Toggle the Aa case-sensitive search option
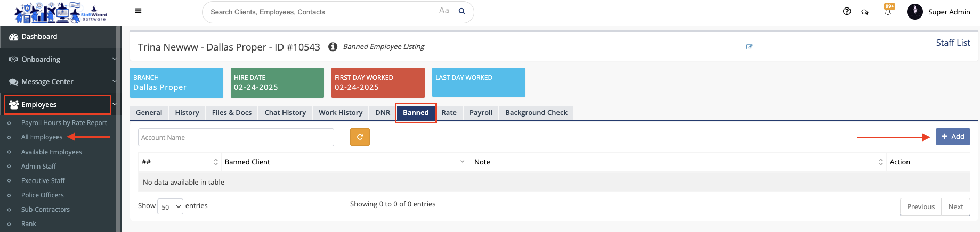 click(x=444, y=11)
